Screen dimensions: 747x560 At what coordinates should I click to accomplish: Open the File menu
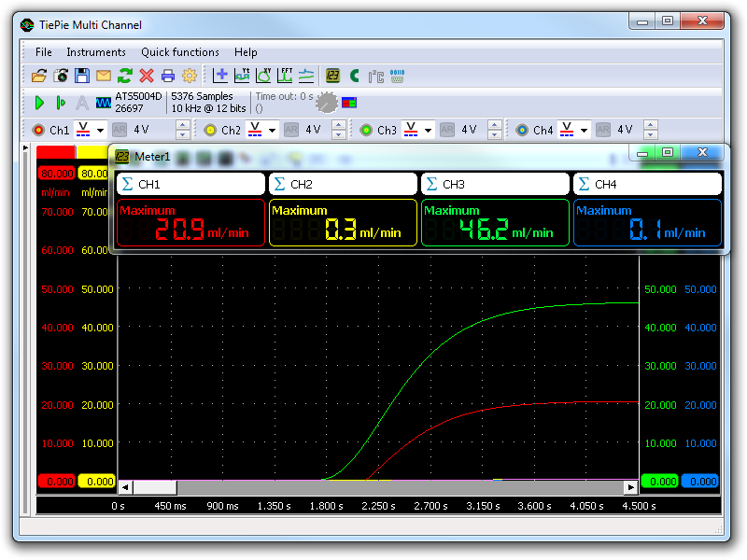click(43, 52)
